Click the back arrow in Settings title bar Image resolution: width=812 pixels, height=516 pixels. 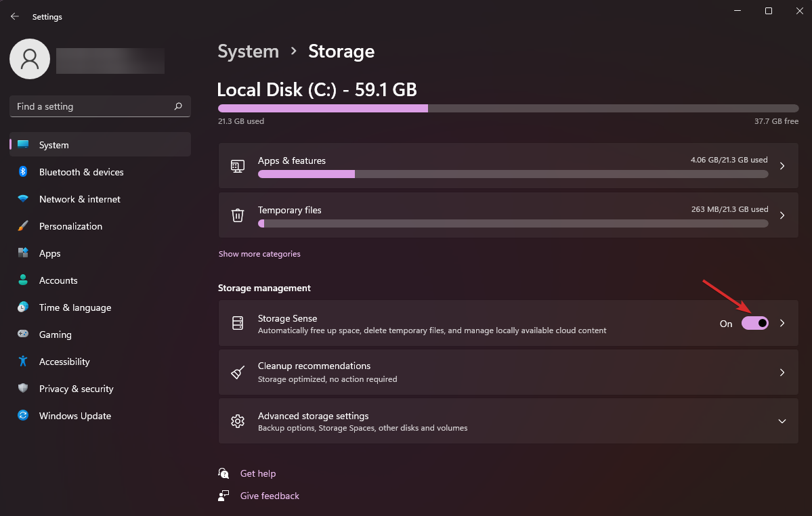tap(14, 16)
